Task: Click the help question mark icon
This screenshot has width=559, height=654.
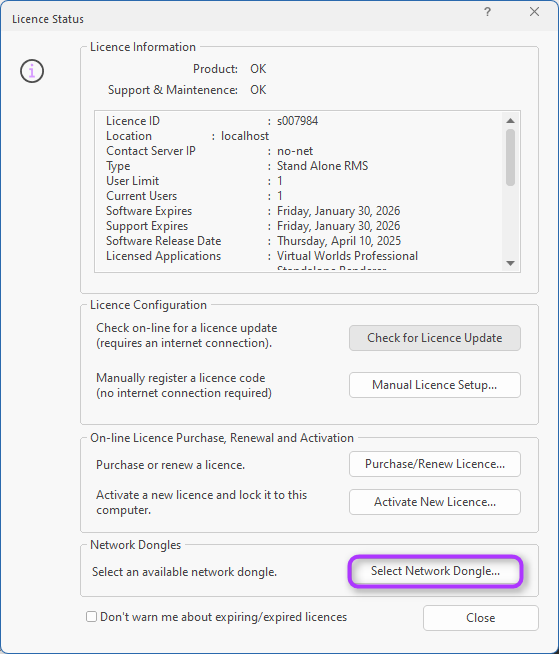Action: point(487,12)
